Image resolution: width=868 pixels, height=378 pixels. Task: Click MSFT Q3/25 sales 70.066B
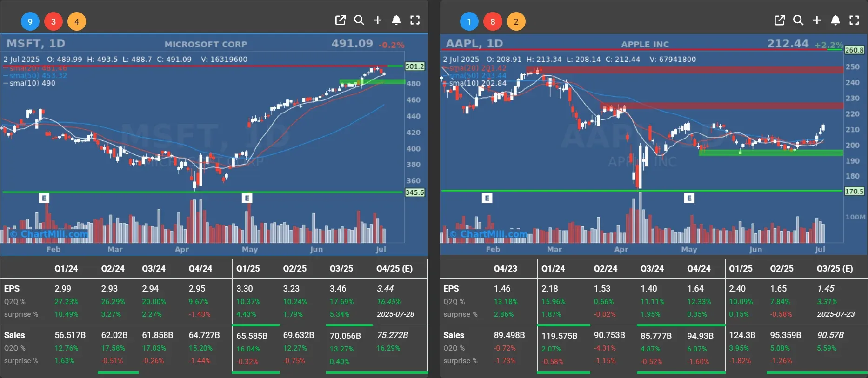(345, 336)
